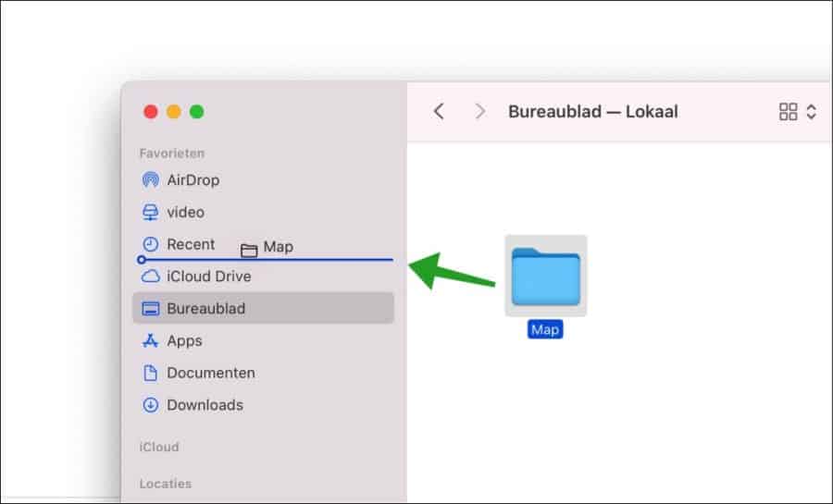Click the Bureaublad desktop icon
833x504 pixels.
click(x=150, y=308)
